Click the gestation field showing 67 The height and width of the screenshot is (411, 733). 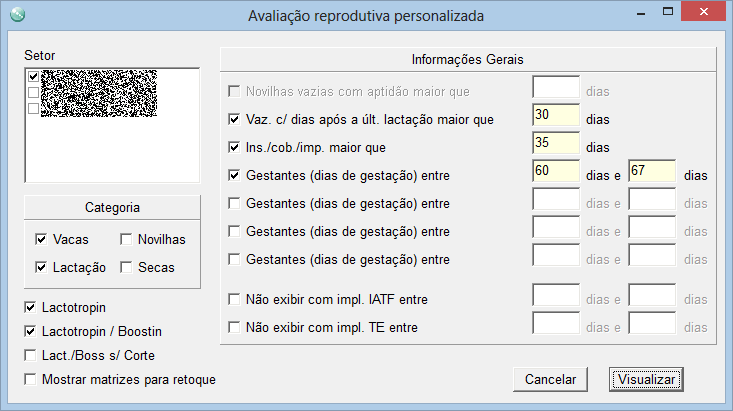pos(652,171)
